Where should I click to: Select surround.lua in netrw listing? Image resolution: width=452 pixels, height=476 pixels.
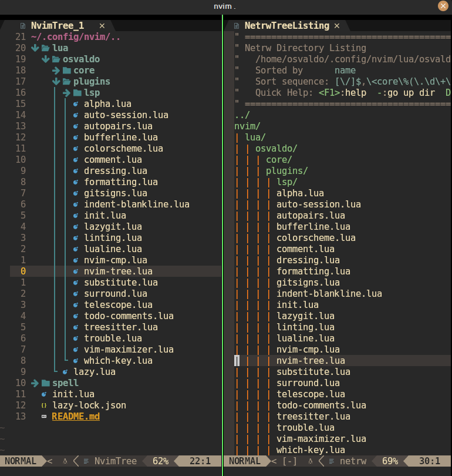308,383
